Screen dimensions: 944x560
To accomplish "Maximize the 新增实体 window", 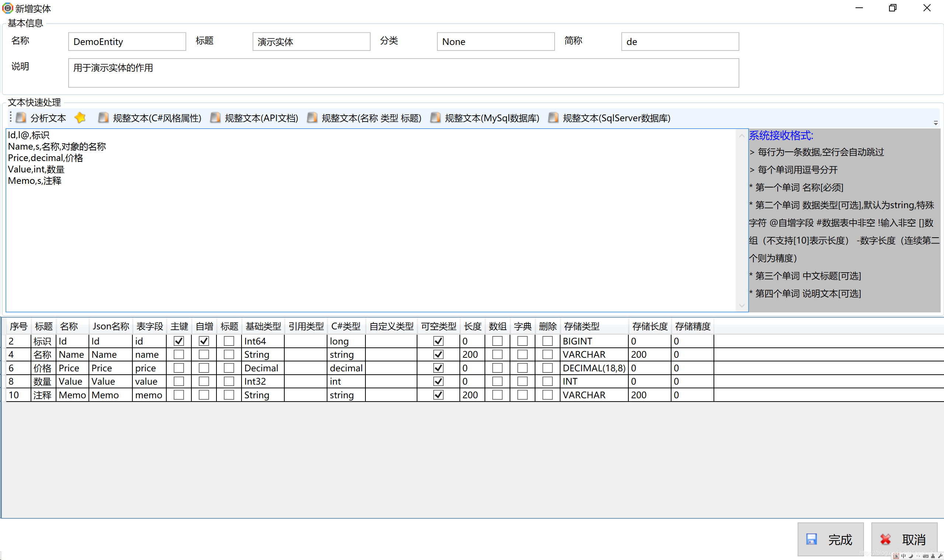I will click(x=893, y=8).
